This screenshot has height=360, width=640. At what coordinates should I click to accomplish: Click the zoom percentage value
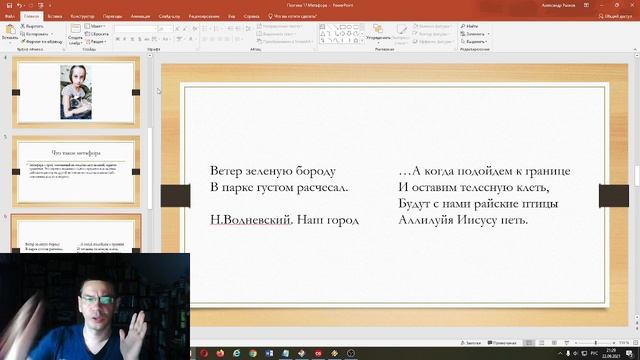tap(624, 343)
